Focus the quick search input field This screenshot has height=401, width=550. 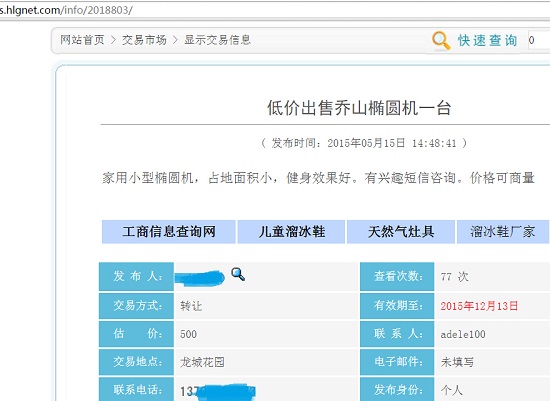[539, 40]
